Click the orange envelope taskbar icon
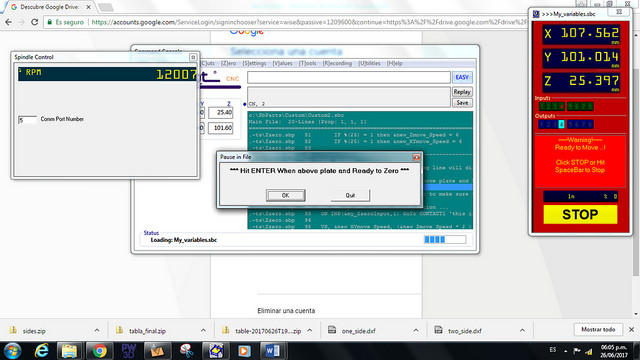The image size is (640, 360). (157, 351)
